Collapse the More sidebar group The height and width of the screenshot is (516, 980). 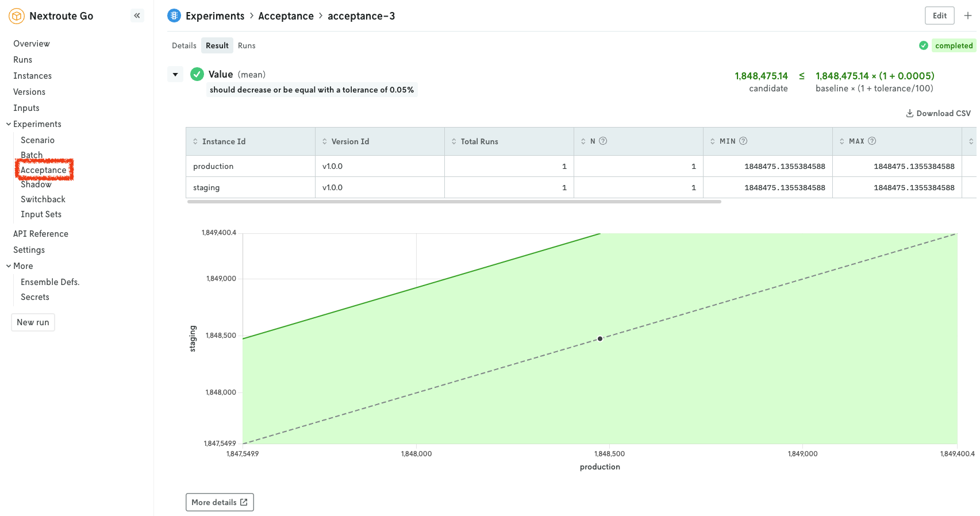9,266
